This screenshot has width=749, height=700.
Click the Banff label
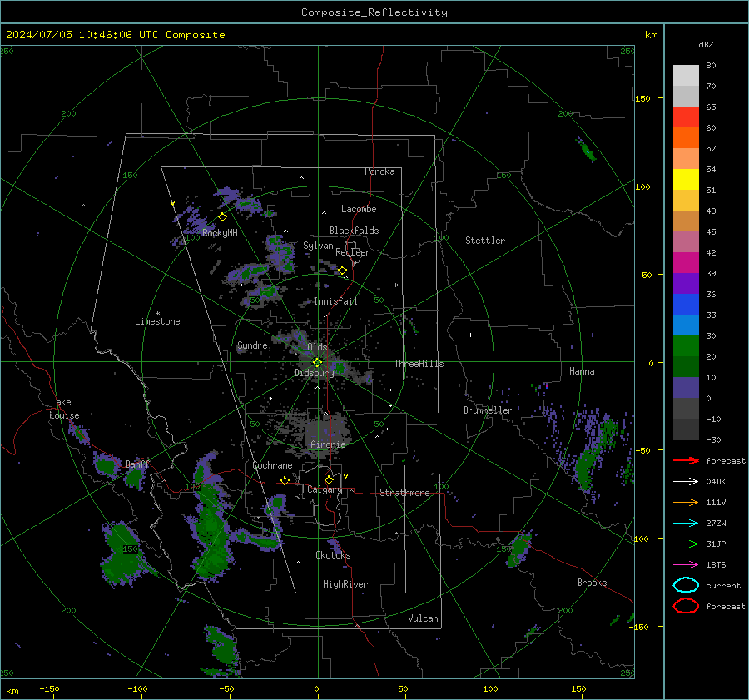pos(137,464)
